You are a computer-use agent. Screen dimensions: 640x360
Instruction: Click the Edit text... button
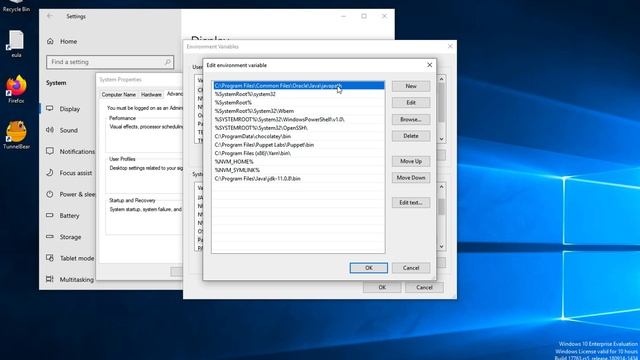click(411, 202)
